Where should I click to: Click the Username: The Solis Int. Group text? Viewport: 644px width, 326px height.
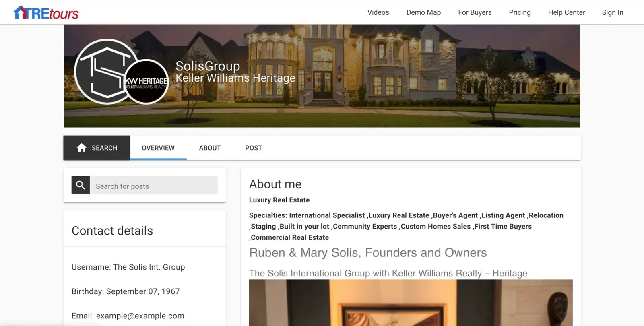click(128, 267)
